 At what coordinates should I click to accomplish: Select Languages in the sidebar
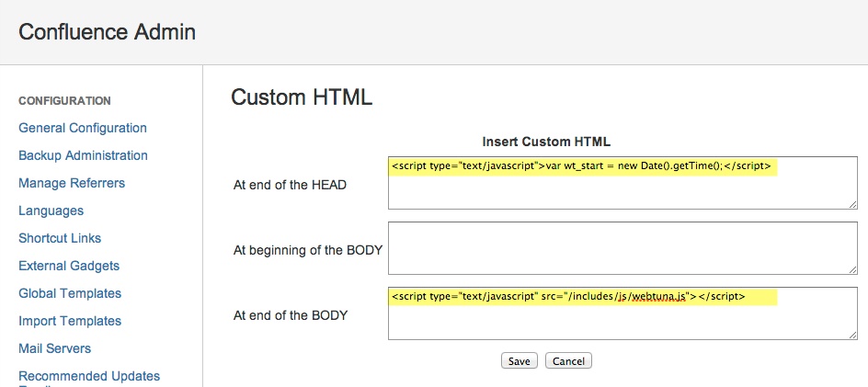tap(51, 211)
